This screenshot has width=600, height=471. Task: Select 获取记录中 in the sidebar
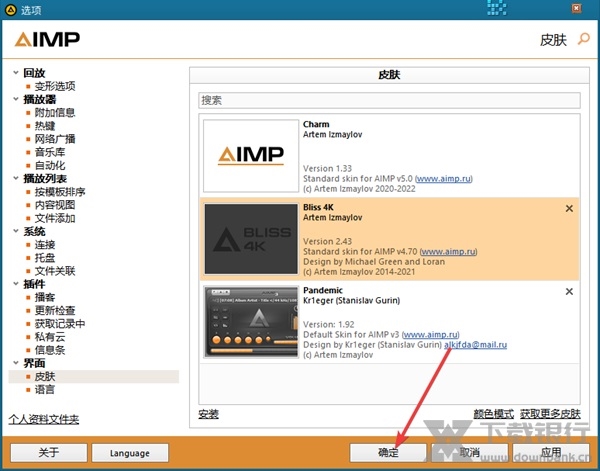pyautogui.click(x=60, y=324)
